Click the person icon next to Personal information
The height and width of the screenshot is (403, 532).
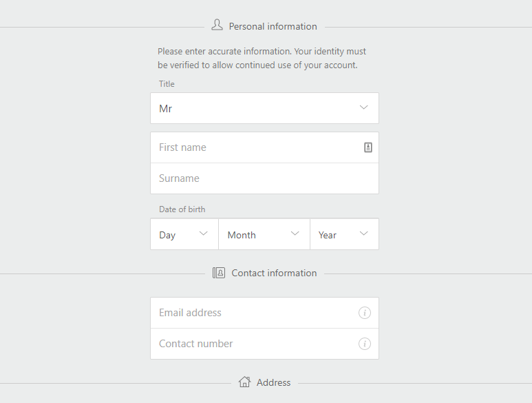[x=217, y=25]
